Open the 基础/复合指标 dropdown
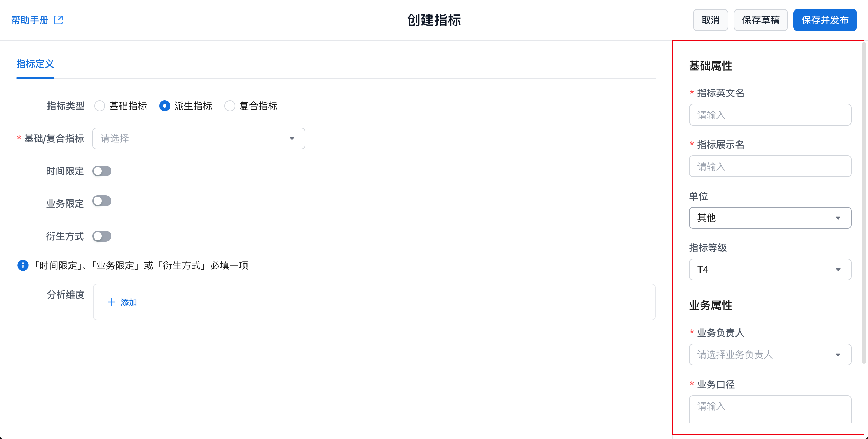 (198, 138)
